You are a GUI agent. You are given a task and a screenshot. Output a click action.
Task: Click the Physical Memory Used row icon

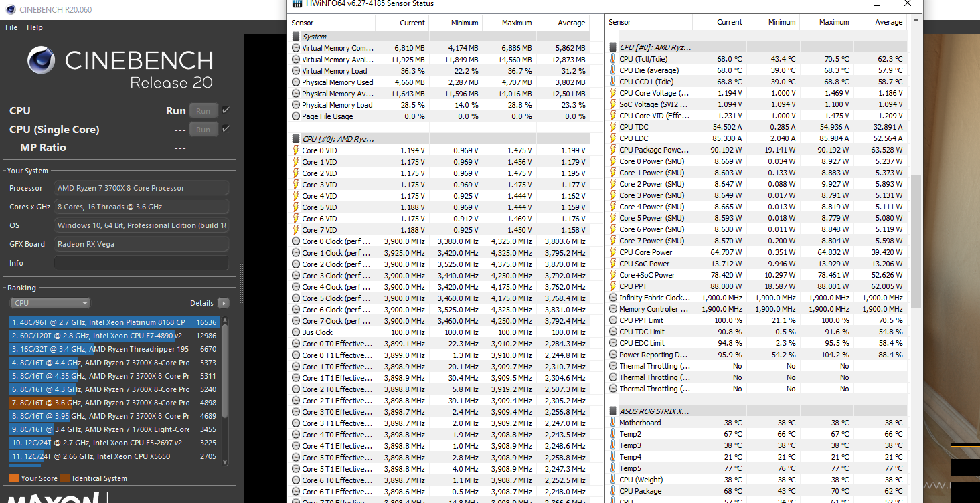(x=296, y=82)
